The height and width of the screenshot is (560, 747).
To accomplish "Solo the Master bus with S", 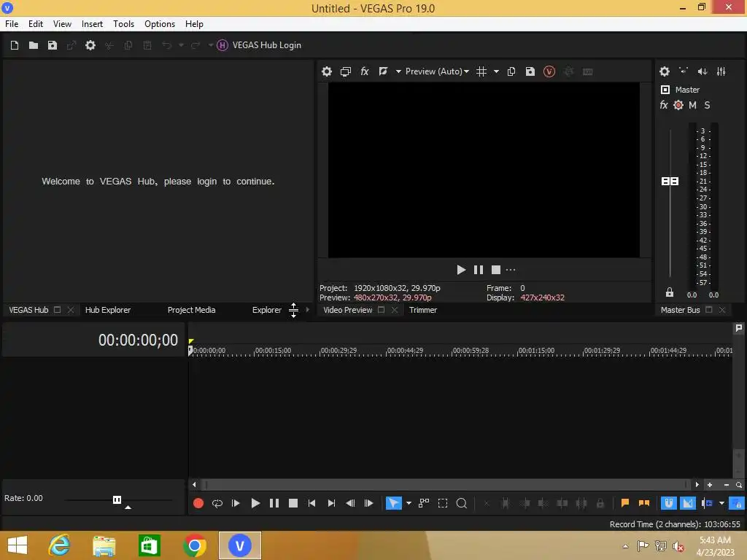I will pyautogui.click(x=707, y=105).
